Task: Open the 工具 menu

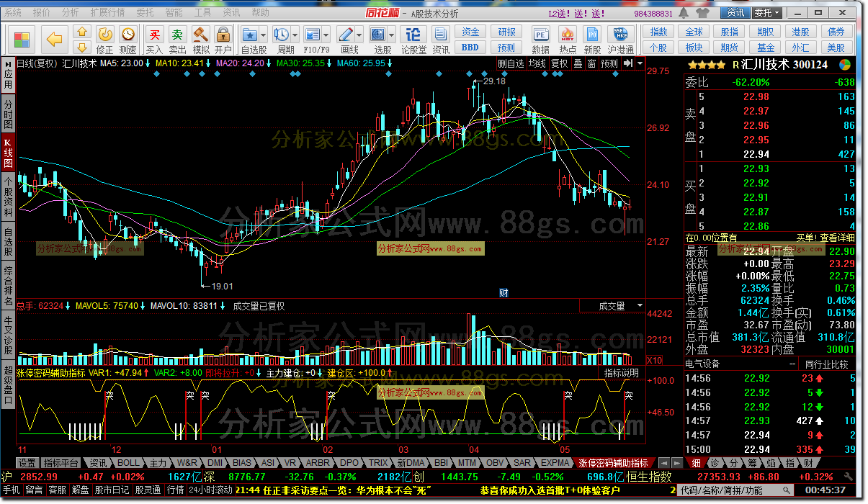Action: pos(203,13)
